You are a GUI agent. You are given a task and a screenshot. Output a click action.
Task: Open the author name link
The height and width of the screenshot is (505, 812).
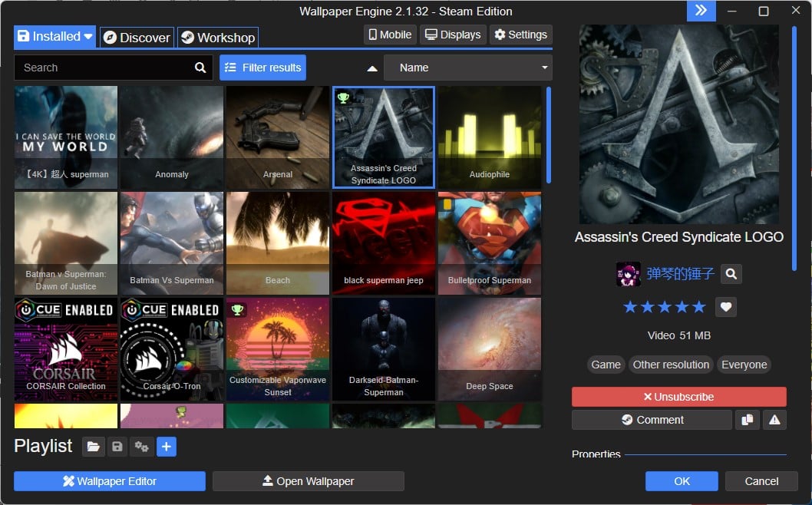681,274
